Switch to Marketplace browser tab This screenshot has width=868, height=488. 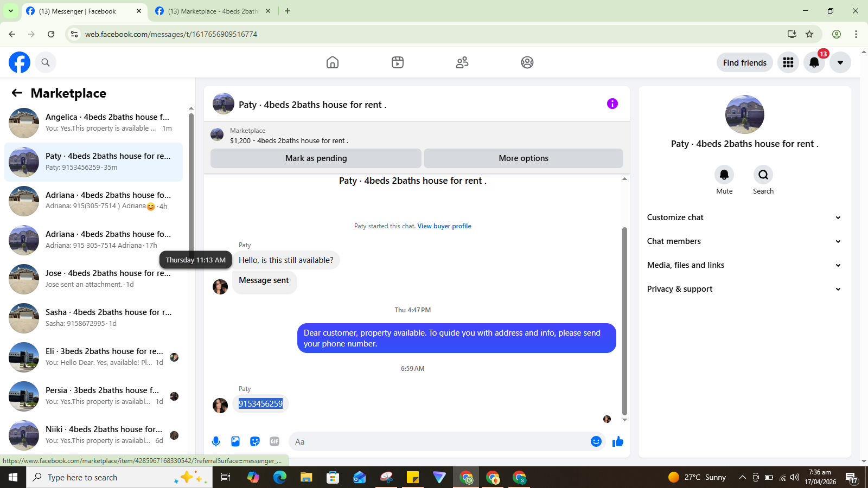tap(213, 11)
